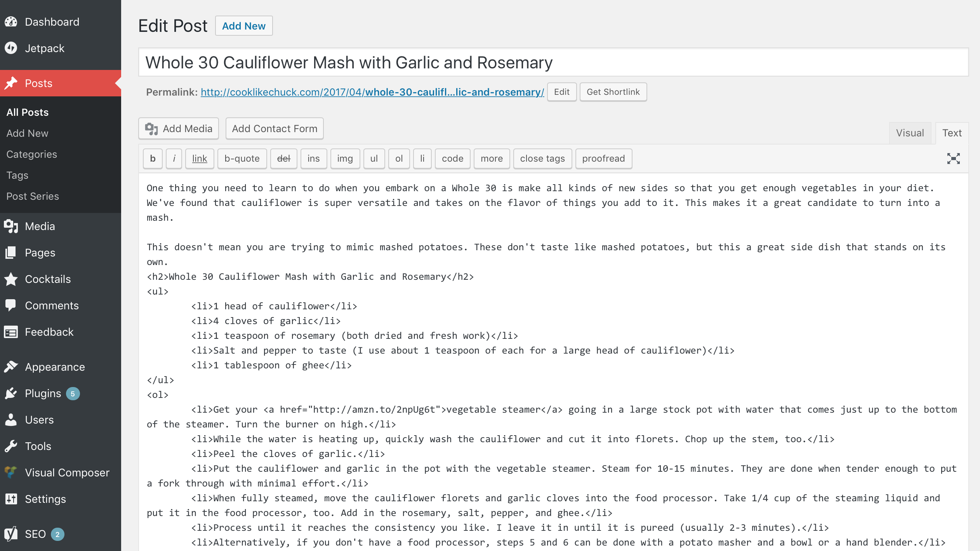
Task: Click the insert image icon
Action: coord(345,158)
